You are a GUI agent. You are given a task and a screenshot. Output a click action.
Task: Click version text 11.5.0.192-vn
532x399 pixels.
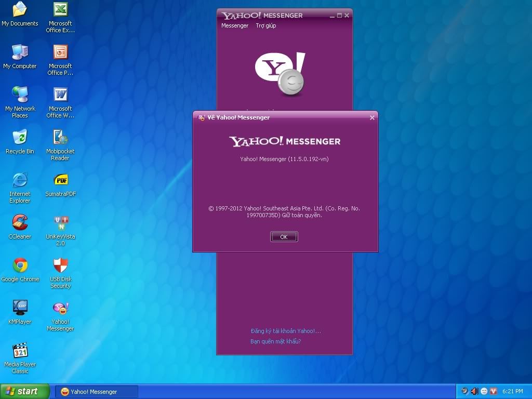[x=284, y=159]
